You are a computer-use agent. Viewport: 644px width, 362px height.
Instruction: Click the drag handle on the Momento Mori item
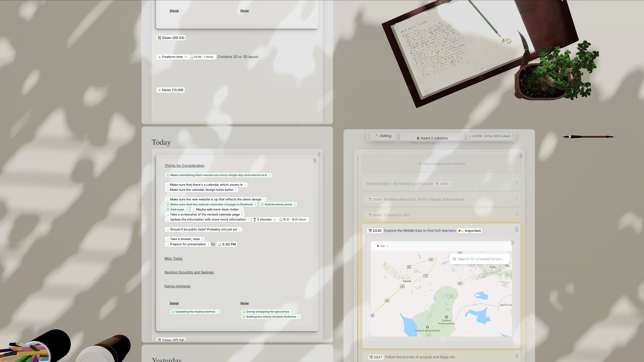pos(517,182)
